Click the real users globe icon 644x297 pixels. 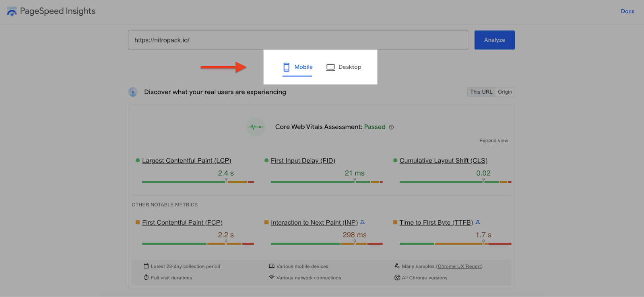click(x=133, y=92)
